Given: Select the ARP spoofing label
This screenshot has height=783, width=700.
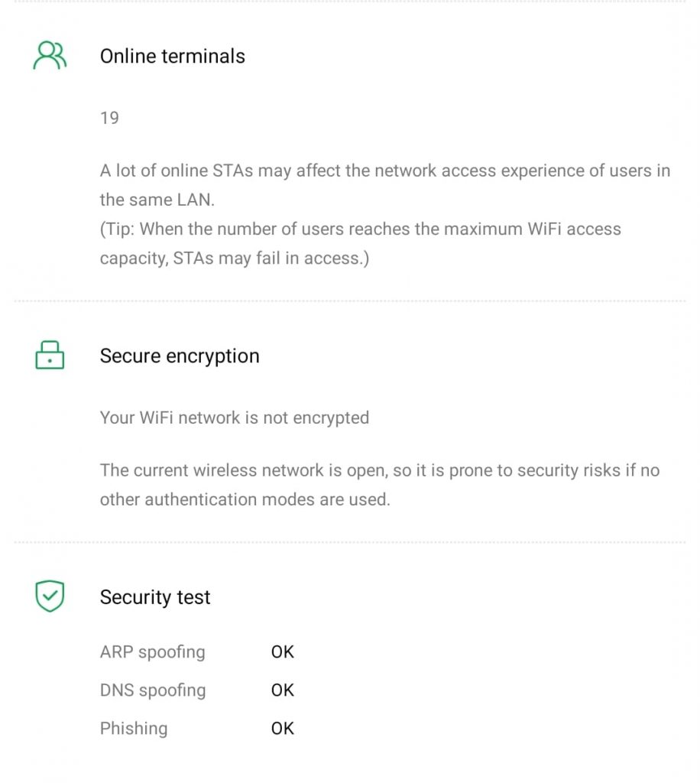Looking at the screenshot, I should [152, 652].
